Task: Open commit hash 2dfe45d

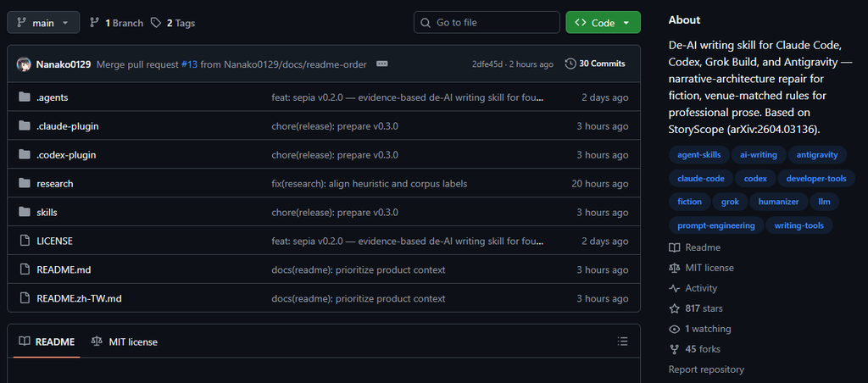Action: (487, 64)
